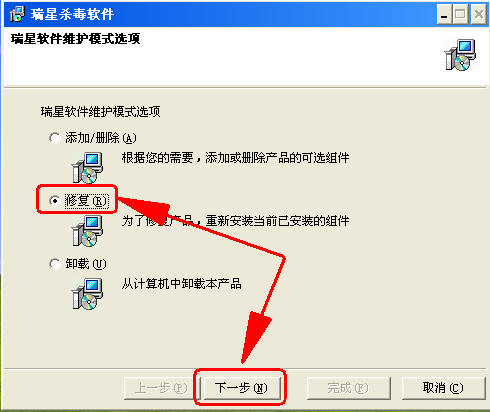490x412 pixels.
Task: Click the installer icon in the header banner
Action: pyautogui.click(x=460, y=55)
